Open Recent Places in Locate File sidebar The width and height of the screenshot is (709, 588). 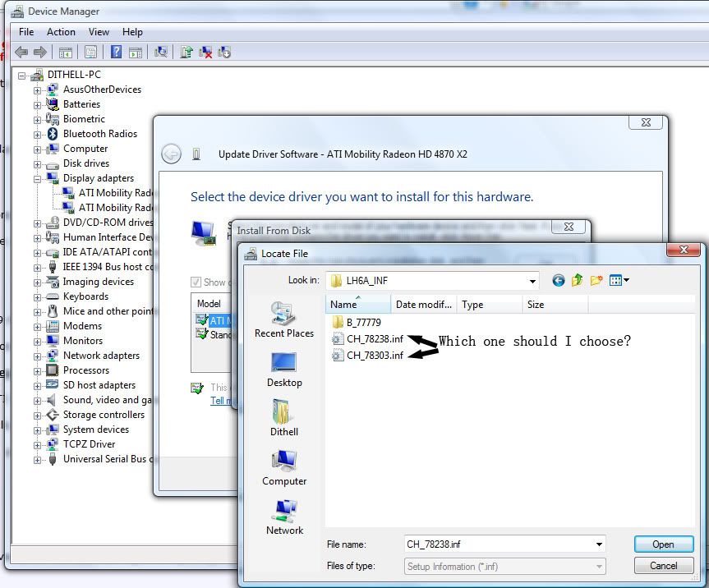pos(284,320)
